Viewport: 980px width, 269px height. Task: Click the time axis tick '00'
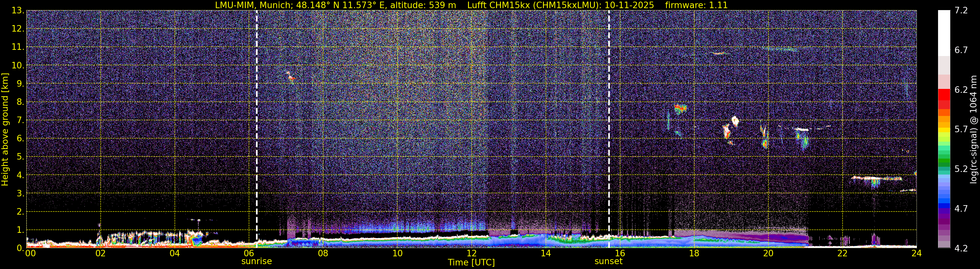31,253
